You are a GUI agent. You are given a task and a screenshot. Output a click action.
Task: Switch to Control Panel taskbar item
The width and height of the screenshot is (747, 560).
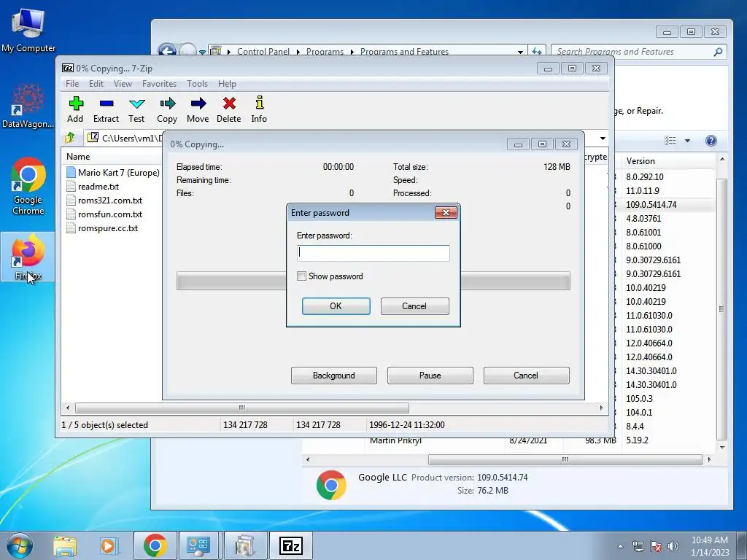tap(198, 545)
